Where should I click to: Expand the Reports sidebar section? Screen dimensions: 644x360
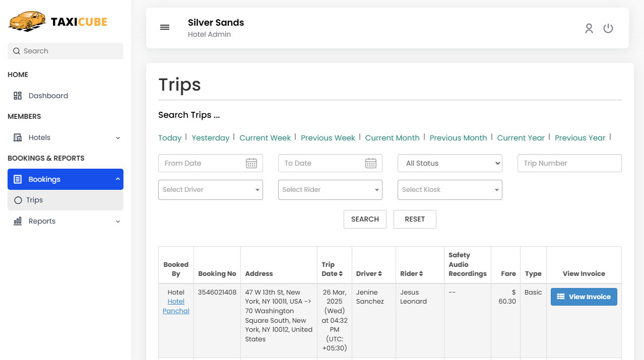point(117,221)
